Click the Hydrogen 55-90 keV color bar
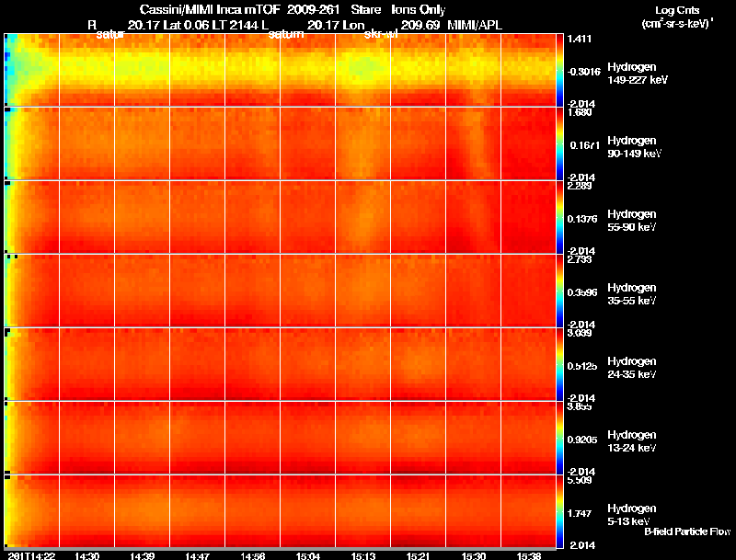The width and height of the screenshot is (736, 560). click(559, 217)
